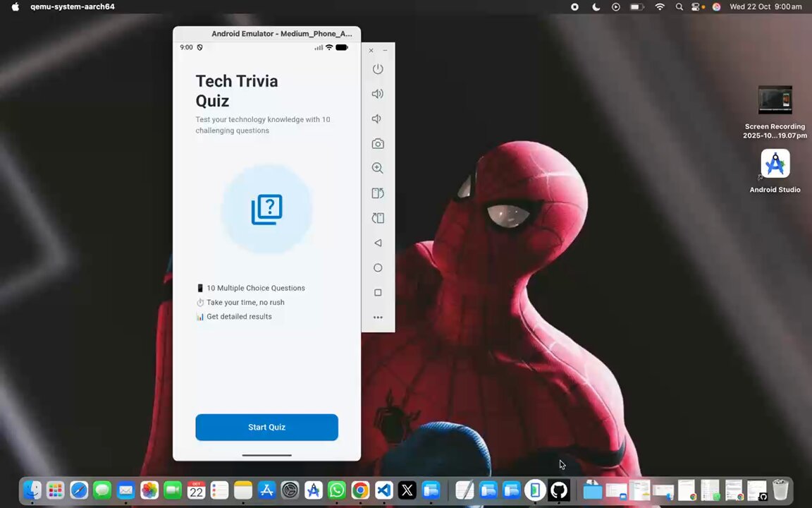Image resolution: width=812 pixels, height=508 pixels.
Task: Click the Tech Trivia Quiz heading
Action: (237, 91)
